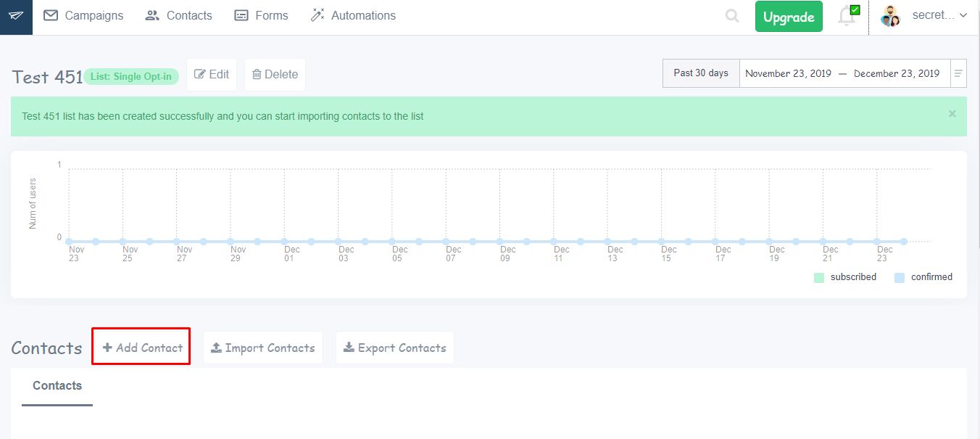Expand the secret… account dropdown
The height and width of the screenshot is (439, 980).
pyautogui.click(x=939, y=15)
